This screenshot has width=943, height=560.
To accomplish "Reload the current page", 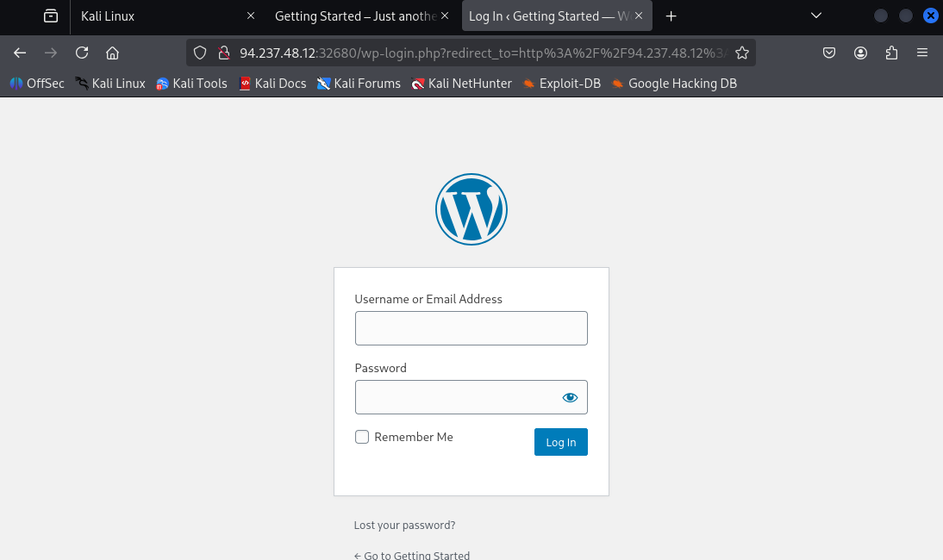I will pyautogui.click(x=82, y=53).
